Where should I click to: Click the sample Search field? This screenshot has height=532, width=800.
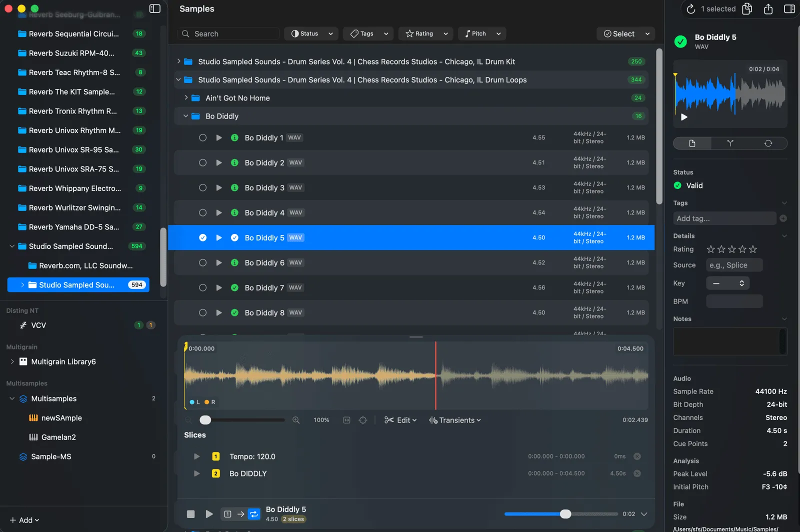(228, 33)
